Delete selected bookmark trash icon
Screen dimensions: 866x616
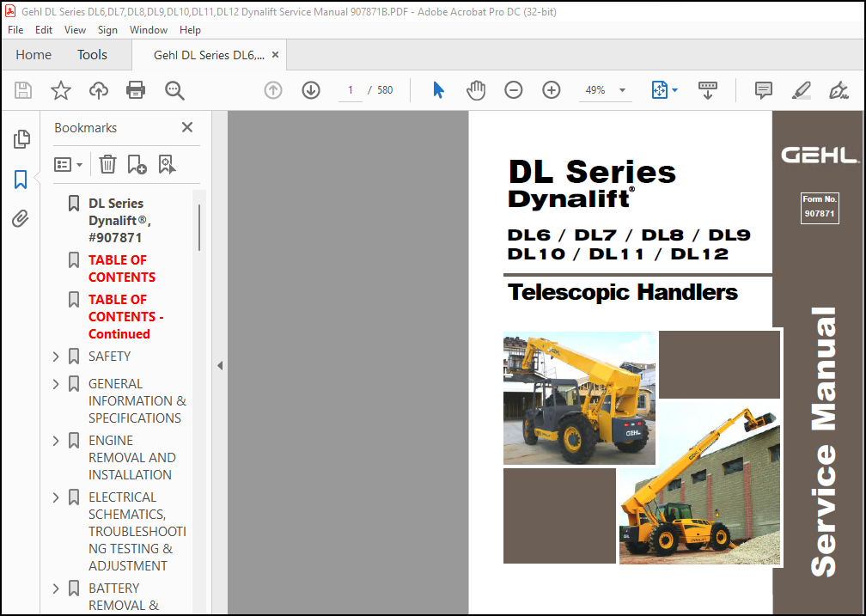tap(107, 165)
